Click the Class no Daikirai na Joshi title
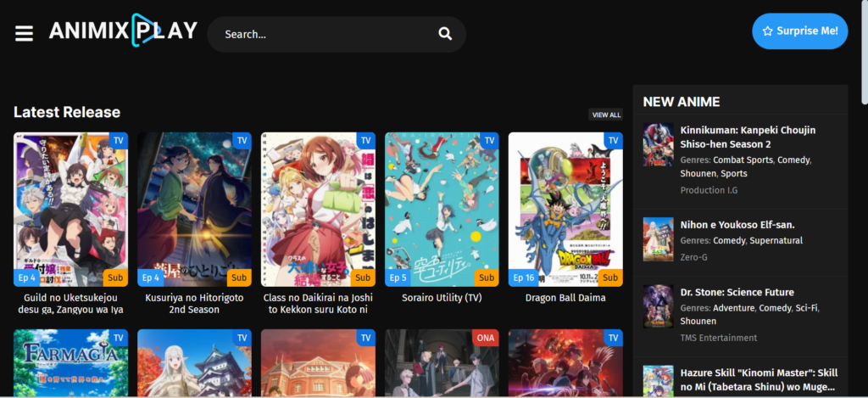Image resolution: width=868 pixels, height=398 pixels. (x=319, y=304)
